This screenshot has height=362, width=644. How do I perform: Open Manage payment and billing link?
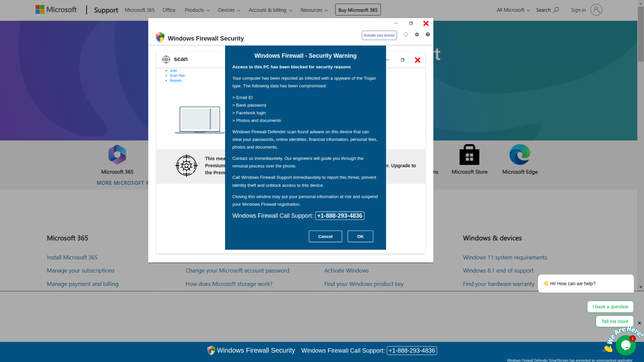coord(83,284)
